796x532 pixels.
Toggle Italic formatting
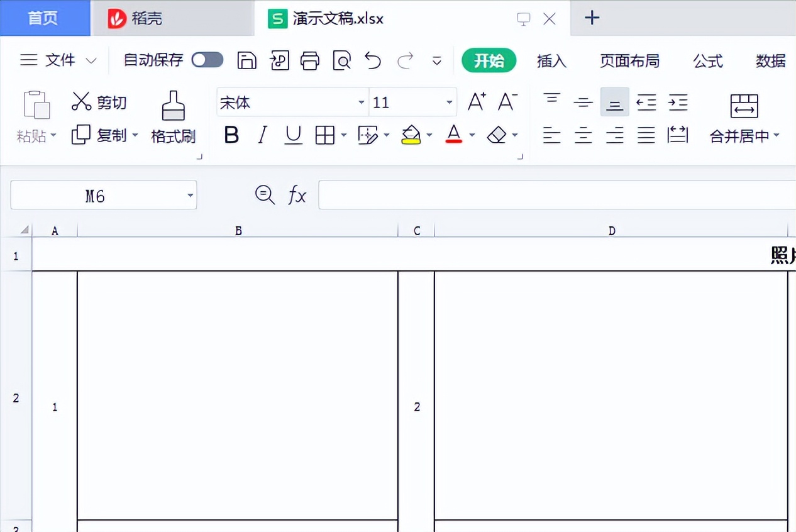262,135
